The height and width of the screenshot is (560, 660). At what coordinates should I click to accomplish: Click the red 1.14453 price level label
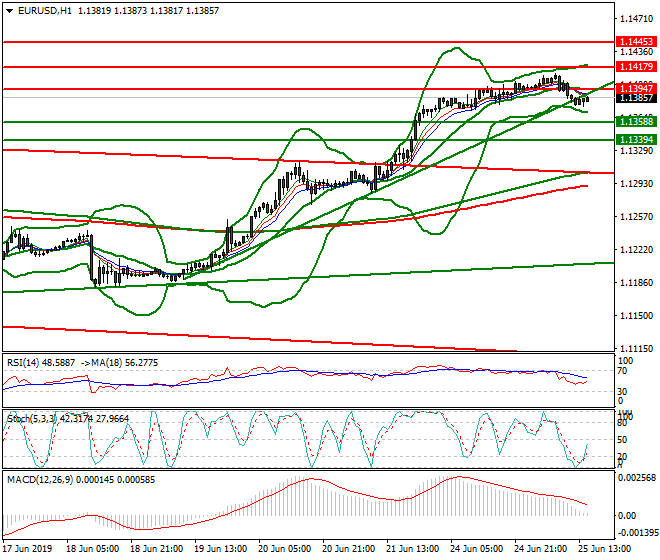[636, 42]
